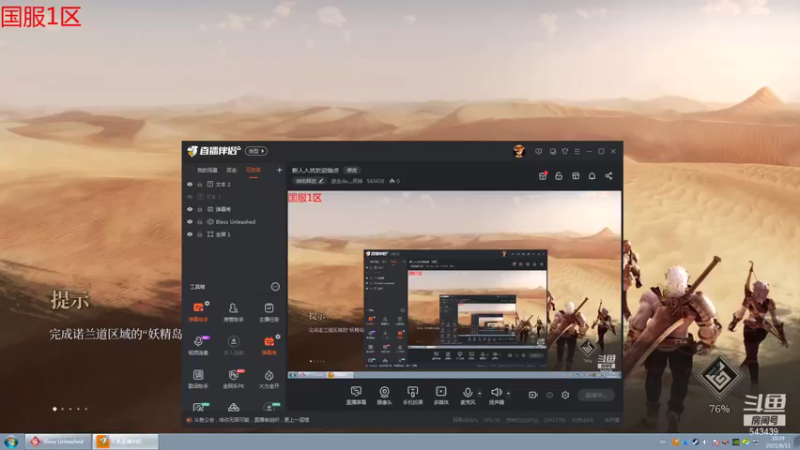This screenshot has width=800, height=450.
Task: Add a 多媒体 media source
Action: tap(441, 395)
